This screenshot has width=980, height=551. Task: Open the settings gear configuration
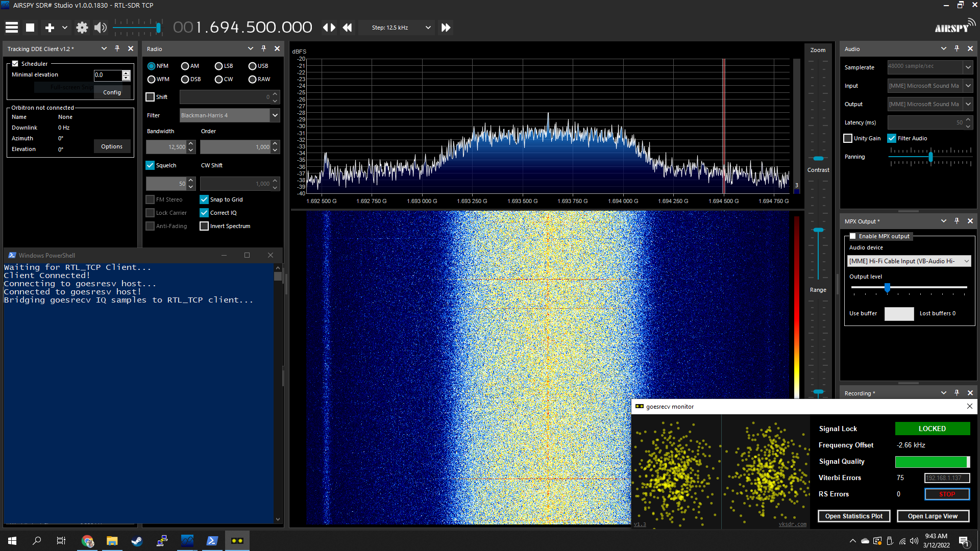(x=82, y=28)
